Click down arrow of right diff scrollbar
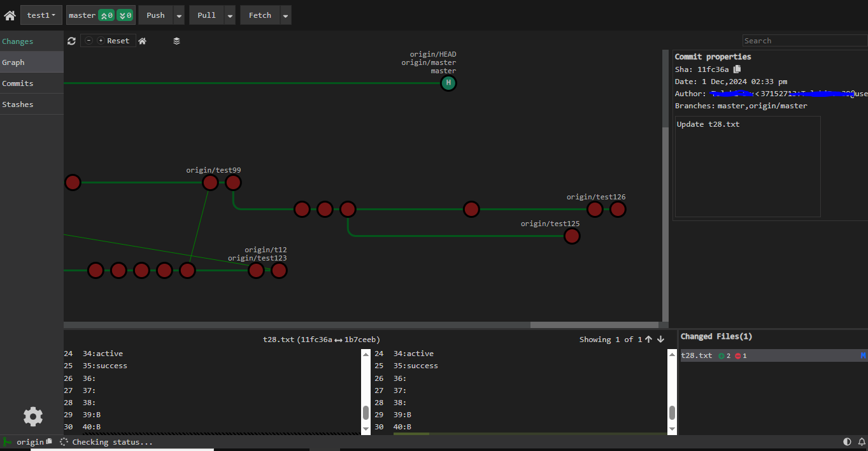 [672, 430]
